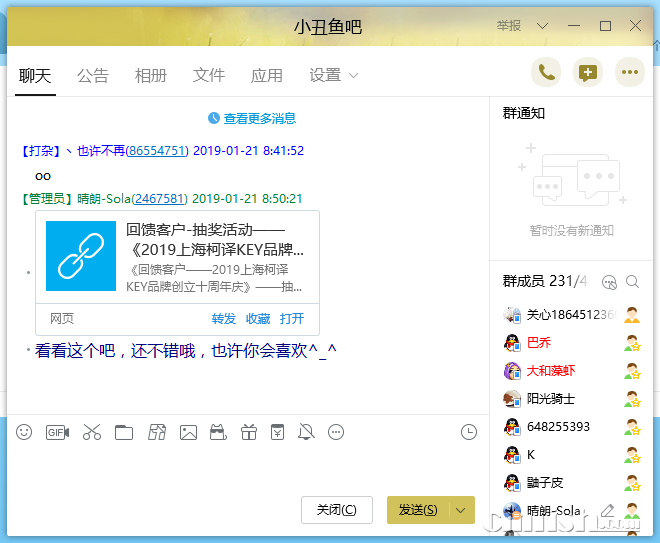Click message text 看看这个吧，还不错哦
The image size is (660, 543).
(186, 351)
